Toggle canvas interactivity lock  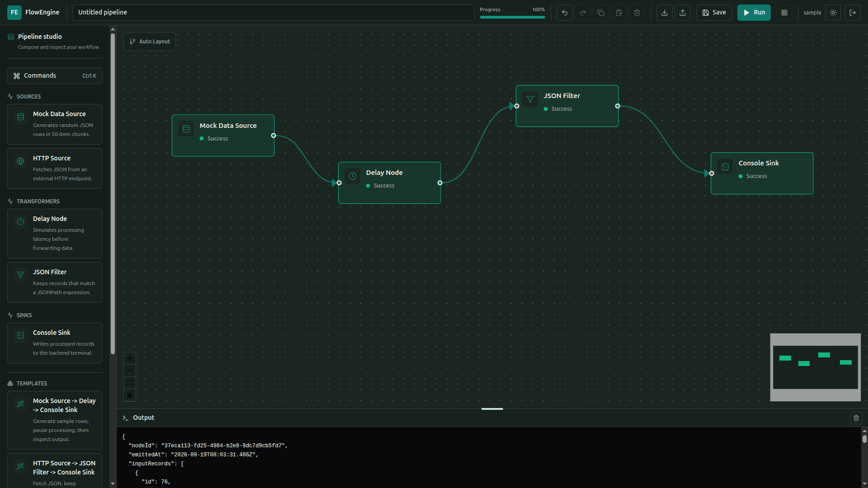tap(130, 395)
